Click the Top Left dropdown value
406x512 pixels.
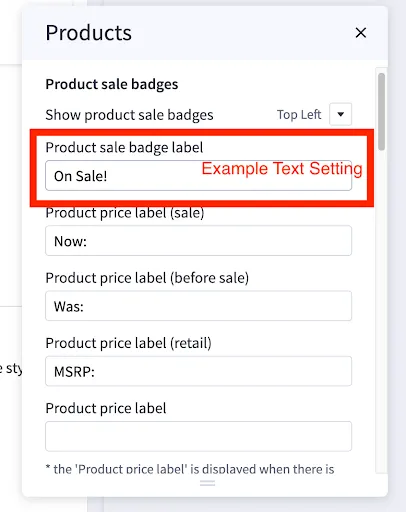[x=299, y=114]
